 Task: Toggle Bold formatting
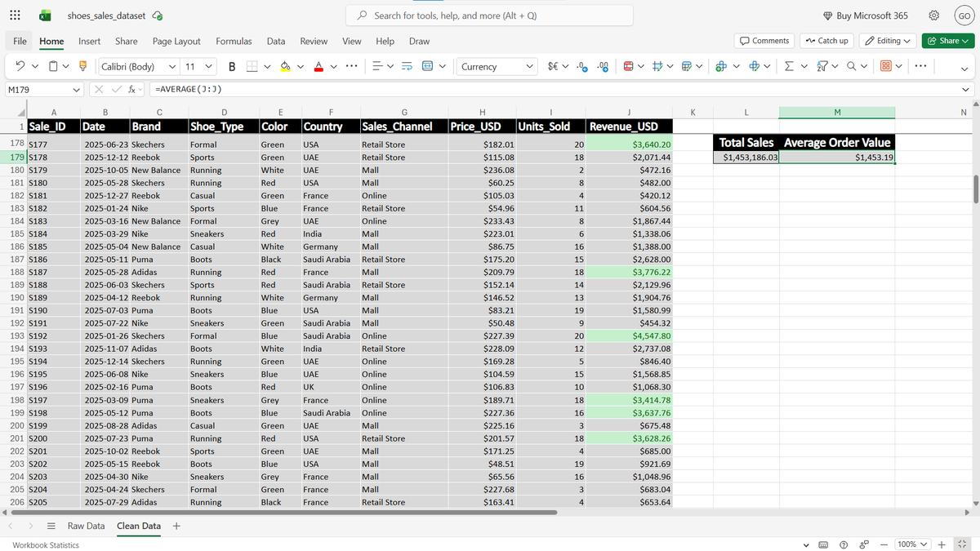232,67
